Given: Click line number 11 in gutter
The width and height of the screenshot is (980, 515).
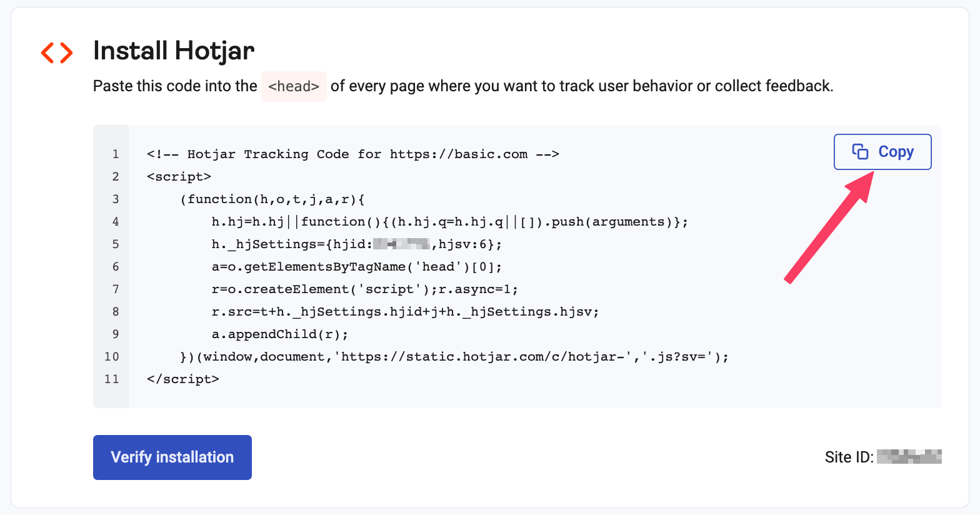Looking at the screenshot, I should [112, 379].
